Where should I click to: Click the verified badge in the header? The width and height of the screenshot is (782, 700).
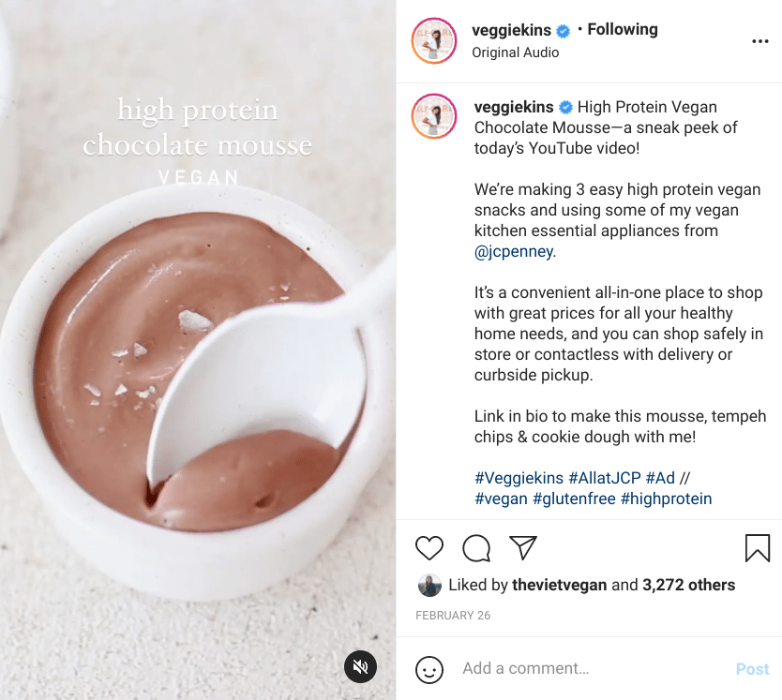564,31
